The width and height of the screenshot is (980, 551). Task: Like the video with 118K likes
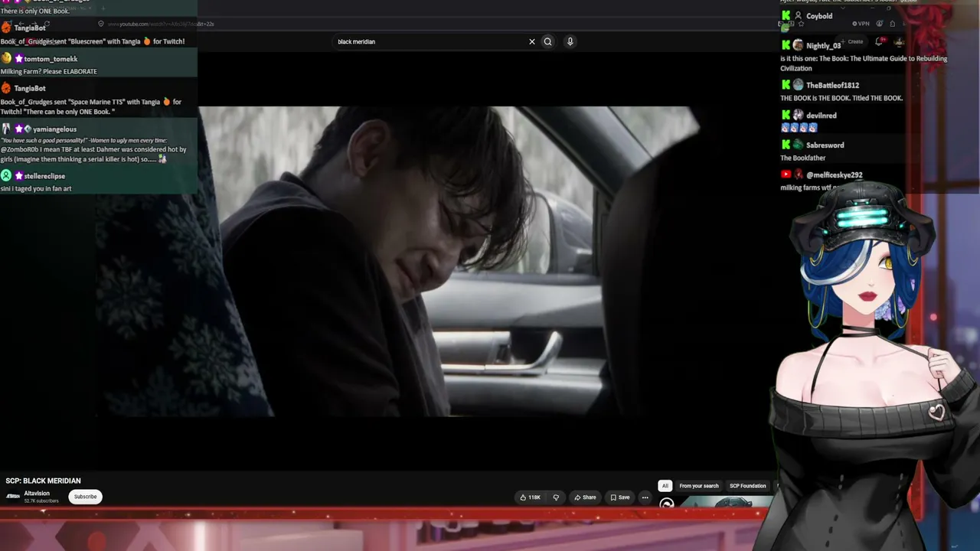point(530,497)
